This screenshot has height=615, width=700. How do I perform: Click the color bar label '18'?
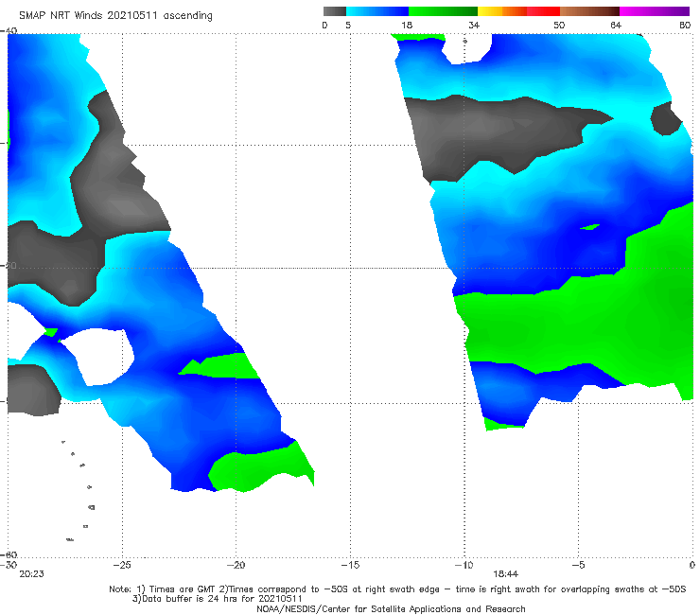pyautogui.click(x=407, y=26)
